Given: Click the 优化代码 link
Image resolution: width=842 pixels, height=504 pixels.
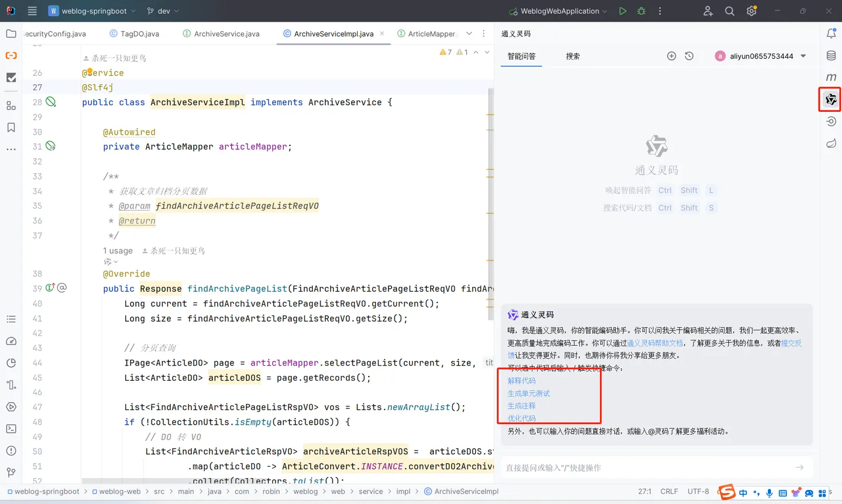Looking at the screenshot, I should 521,419.
